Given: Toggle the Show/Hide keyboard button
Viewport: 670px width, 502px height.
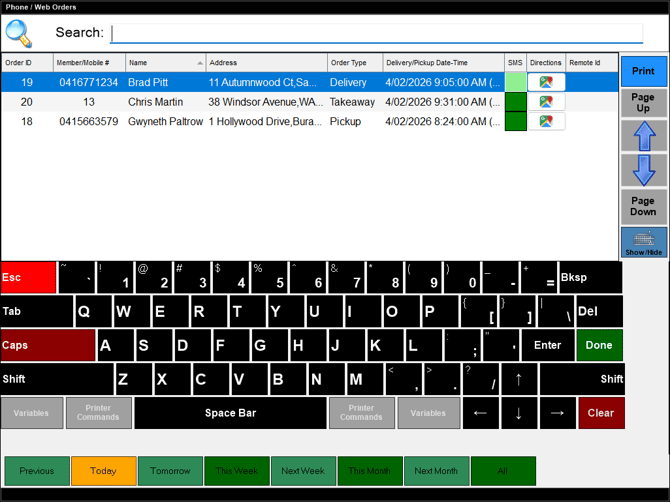Looking at the screenshot, I should (644, 242).
